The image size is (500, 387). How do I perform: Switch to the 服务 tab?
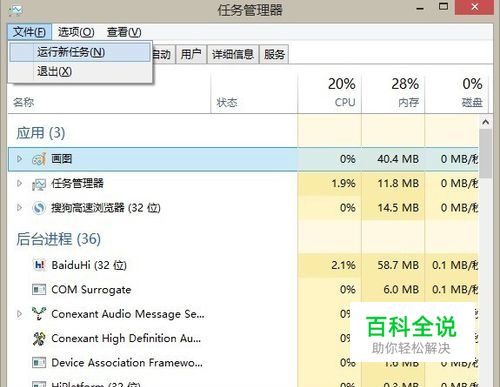pyautogui.click(x=274, y=54)
